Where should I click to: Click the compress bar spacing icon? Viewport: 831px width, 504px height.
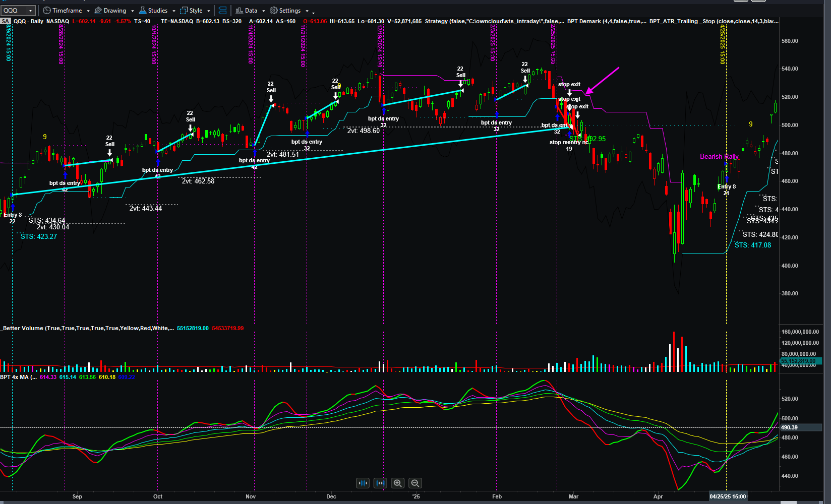(363, 483)
